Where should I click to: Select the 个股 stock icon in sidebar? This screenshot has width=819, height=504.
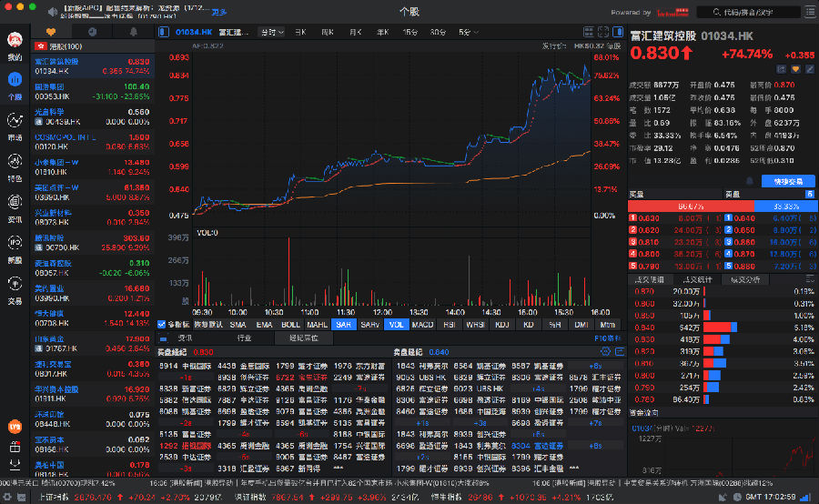pyautogui.click(x=15, y=80)
